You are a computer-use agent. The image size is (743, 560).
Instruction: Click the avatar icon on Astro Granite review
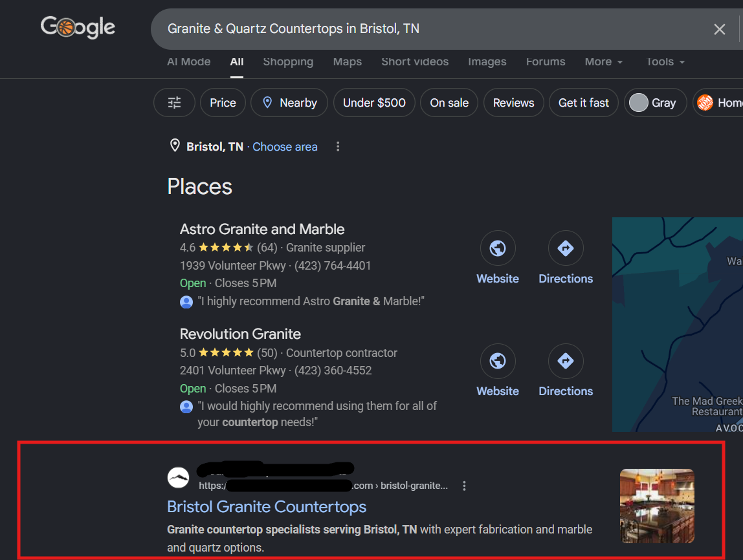(x=186, y=302)
